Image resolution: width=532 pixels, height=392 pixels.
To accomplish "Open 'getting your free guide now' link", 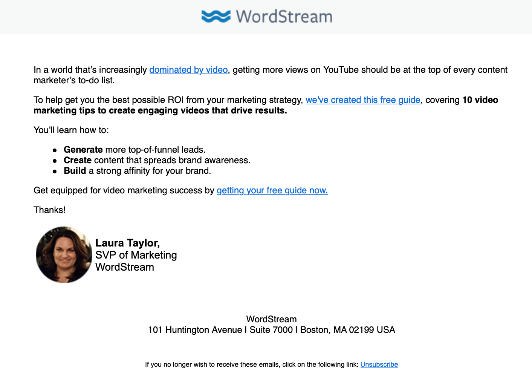I will pos(272,190).
